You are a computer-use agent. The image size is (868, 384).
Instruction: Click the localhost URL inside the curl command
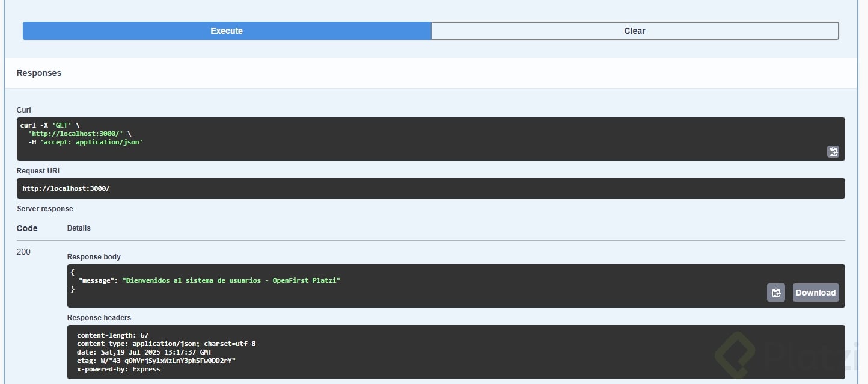point(77,134)
